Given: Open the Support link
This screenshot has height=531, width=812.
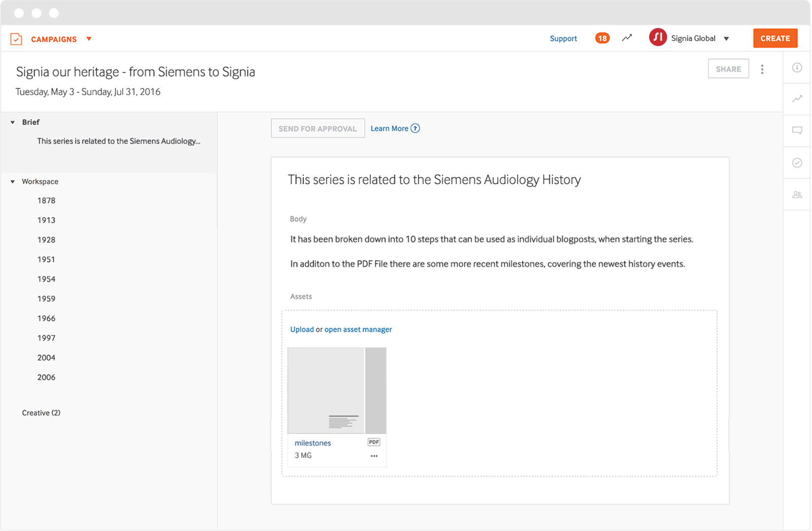Looking at the screenshot, I should [563, 39].
